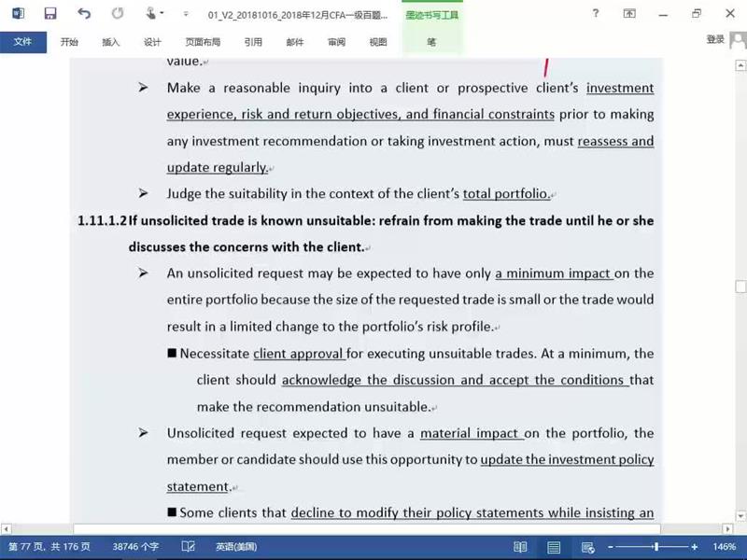Open the 审阅 (Review) tab
Viewport: 747px width, 560px height.
tap(336, 42)
